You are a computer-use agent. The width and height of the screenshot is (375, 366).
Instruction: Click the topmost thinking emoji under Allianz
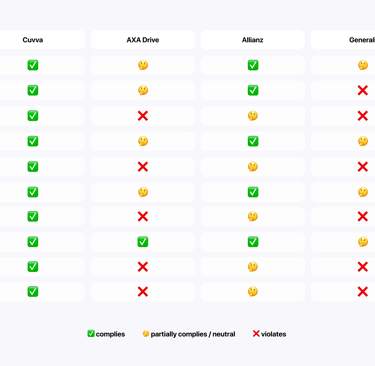pyautogui.click(x=253, y=116)
